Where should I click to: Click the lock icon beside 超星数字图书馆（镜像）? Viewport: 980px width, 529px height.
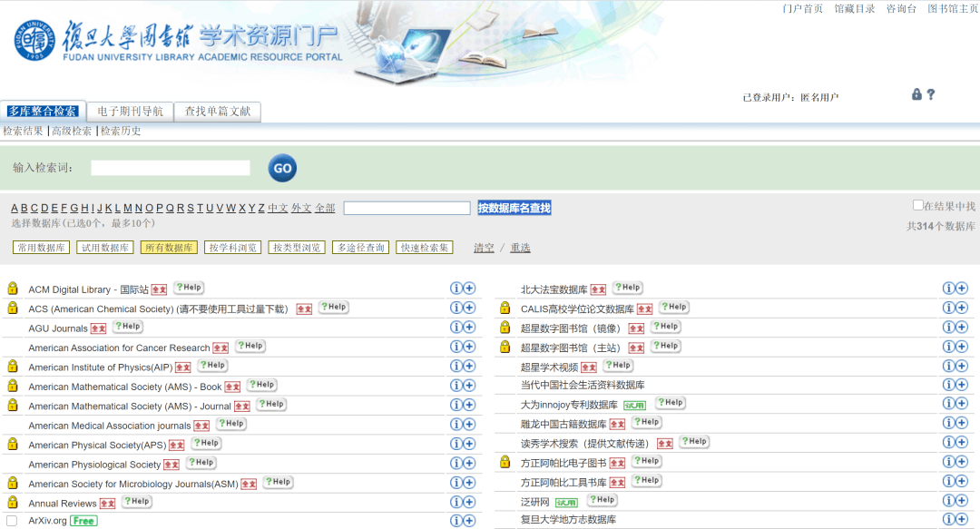[x=505, y=327]
